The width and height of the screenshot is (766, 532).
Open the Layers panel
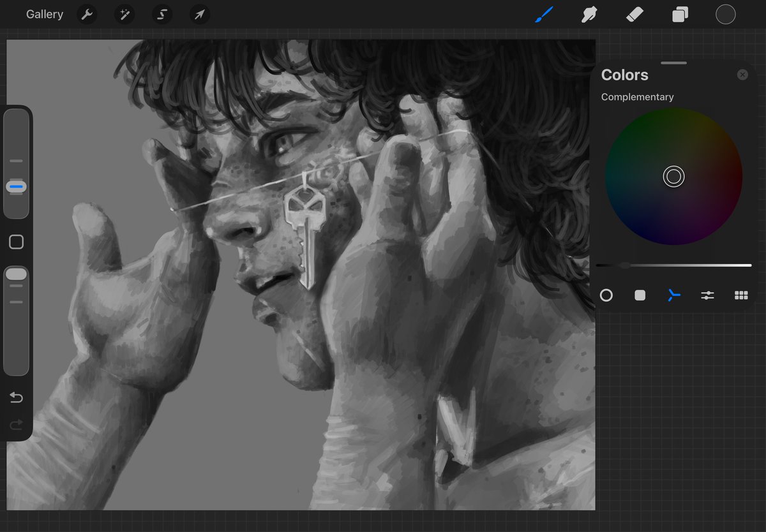tap(680, 15)
